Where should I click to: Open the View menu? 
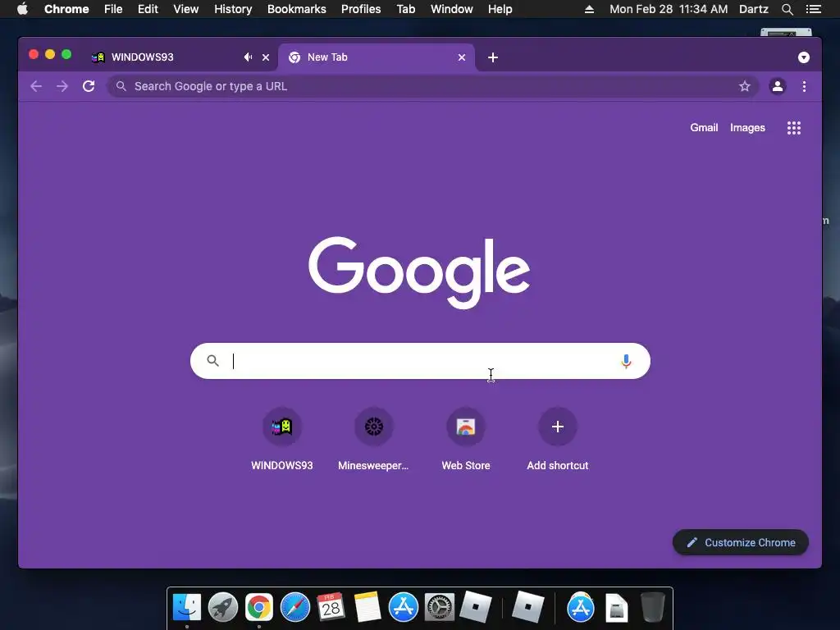186,9
